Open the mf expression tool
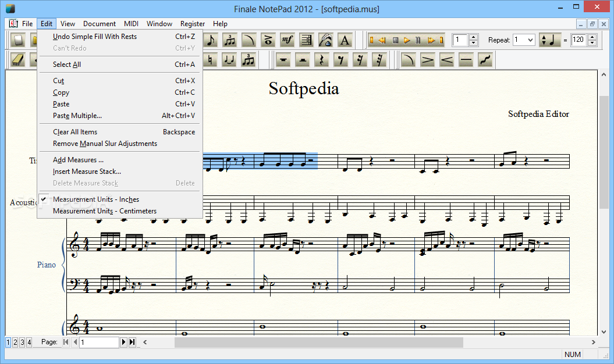Viewport: 614px width, 364px height. pos(287,40)
